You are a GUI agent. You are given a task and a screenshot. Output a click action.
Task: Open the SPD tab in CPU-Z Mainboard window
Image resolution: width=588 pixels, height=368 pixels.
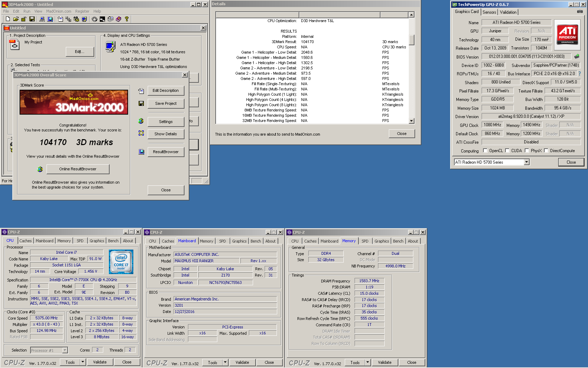(223, 241)
